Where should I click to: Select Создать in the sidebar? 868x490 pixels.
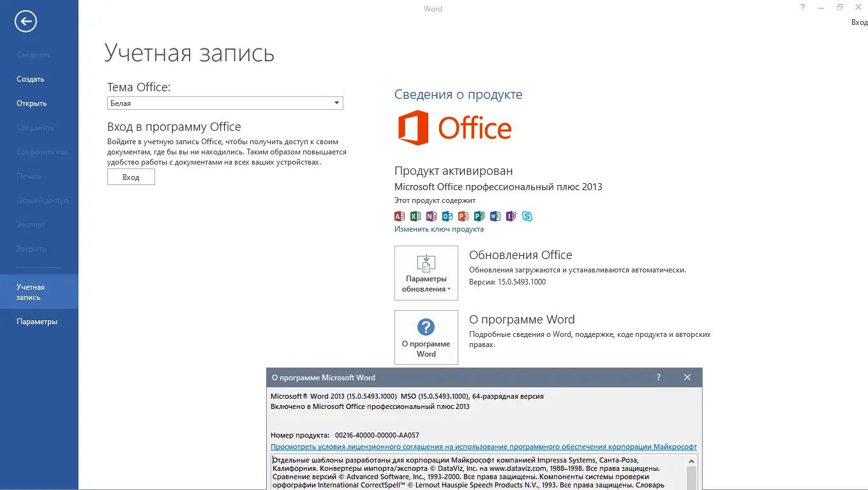coord(30,79)
